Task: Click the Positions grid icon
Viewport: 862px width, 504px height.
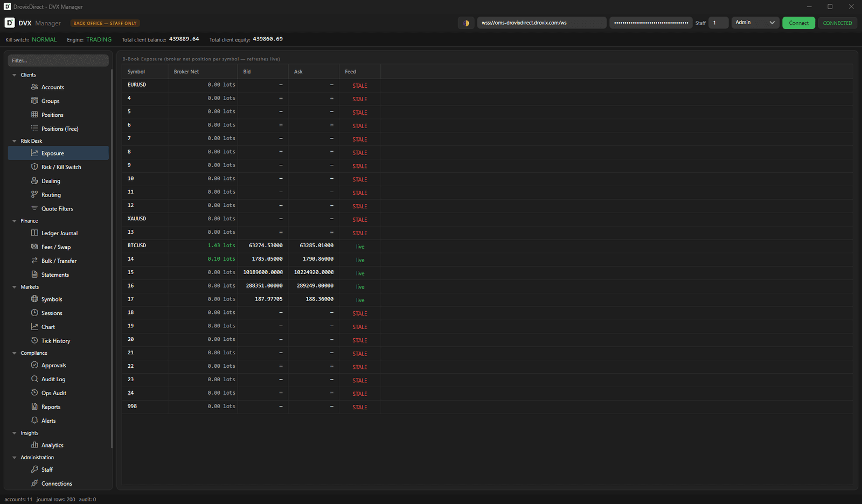Action: (34, 115)
